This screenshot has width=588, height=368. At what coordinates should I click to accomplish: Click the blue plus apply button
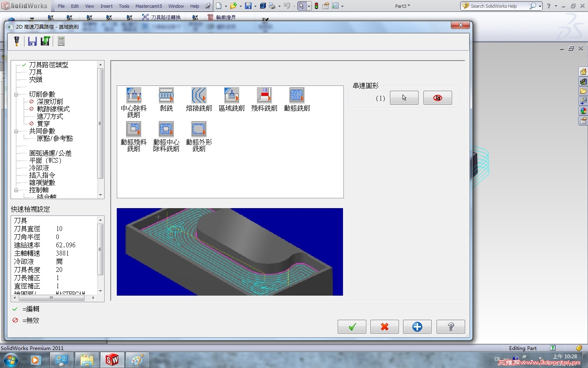(417, 327)
